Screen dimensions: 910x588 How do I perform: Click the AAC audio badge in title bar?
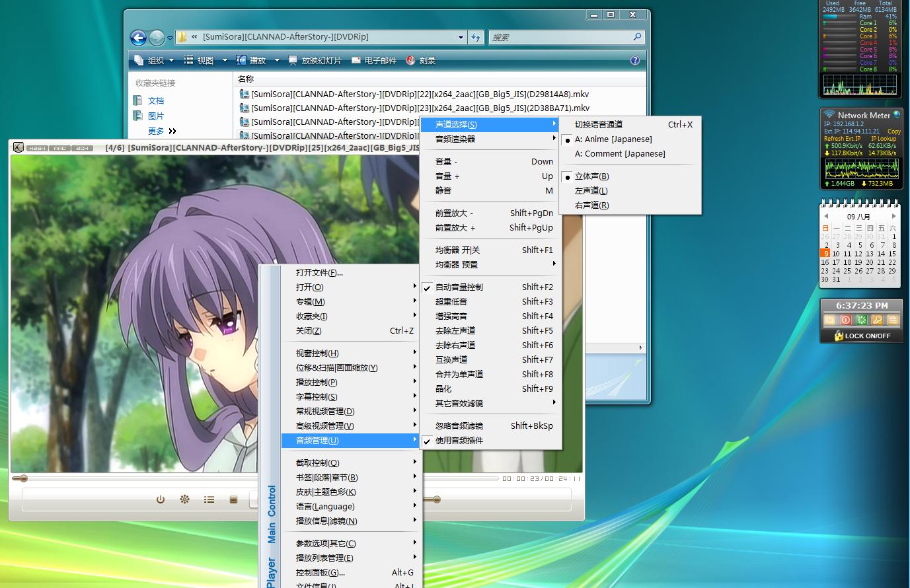tap(59, 148)
